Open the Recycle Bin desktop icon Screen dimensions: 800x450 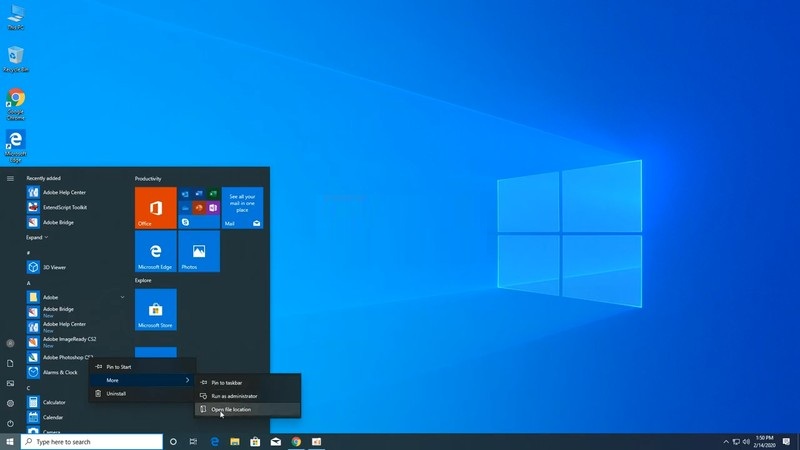pyautogui.click(x=15, y=58)
